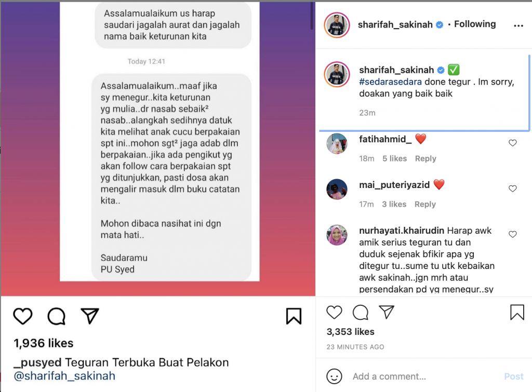This screenshot has width=532, height=392.
Task: Like the sharifah_sakinah post with 3,353 likes
Action: point(334,312)
